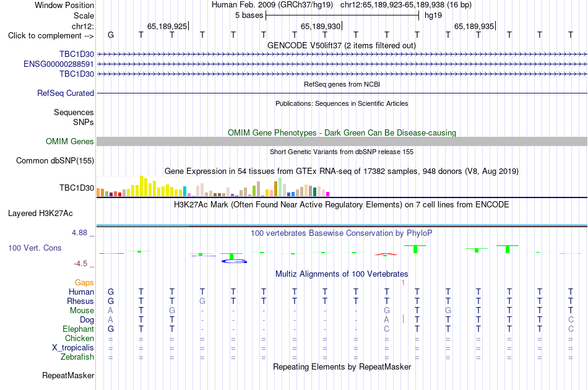Click the ENSG00000288591 intron arrow line
Screen dimensions: 588x390
tap(342, 64)
